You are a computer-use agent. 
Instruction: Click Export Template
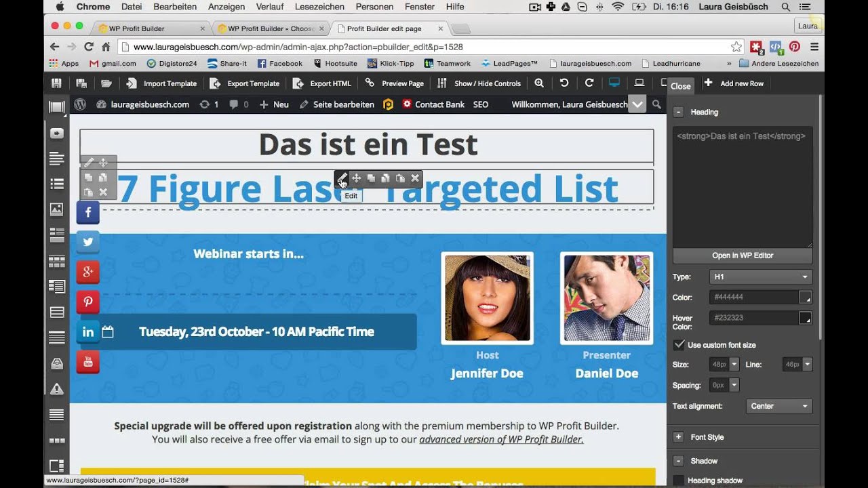(245, 83)
